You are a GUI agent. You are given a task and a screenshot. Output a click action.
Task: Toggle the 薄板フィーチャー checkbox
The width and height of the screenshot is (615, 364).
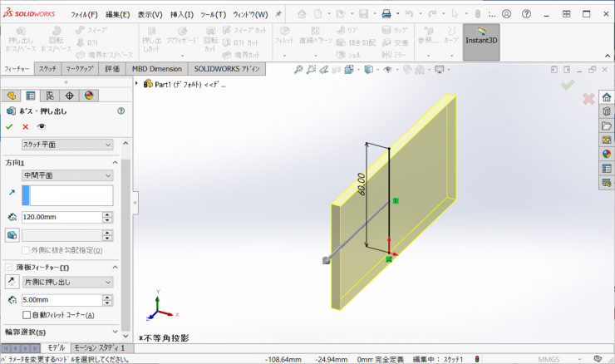[x=9, y=267]
